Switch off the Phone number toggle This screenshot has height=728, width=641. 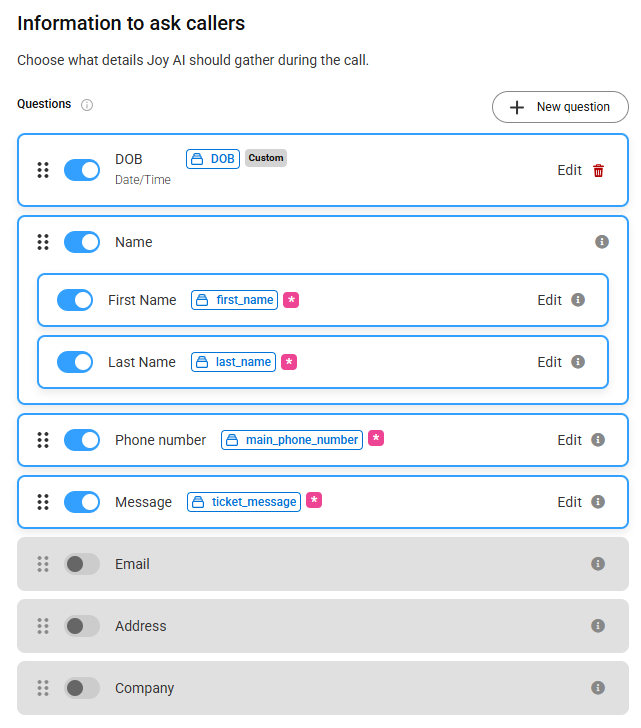(82, 440)
